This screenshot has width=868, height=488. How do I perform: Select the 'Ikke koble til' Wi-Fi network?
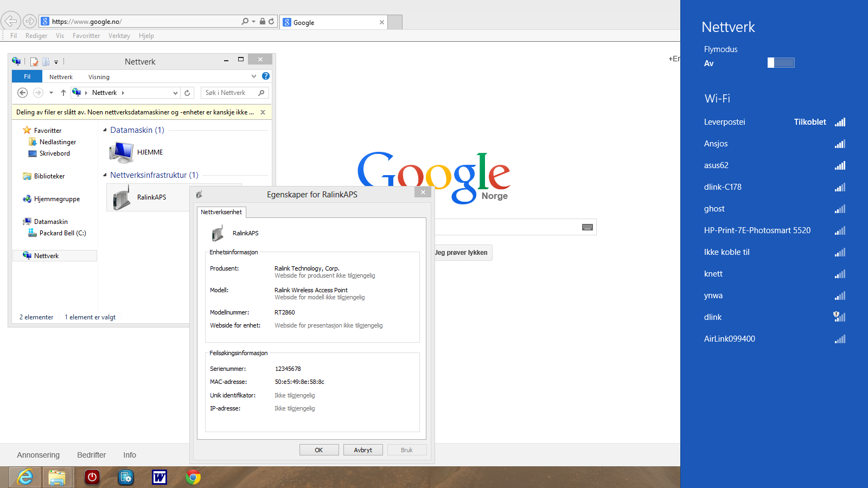point(775,252)
